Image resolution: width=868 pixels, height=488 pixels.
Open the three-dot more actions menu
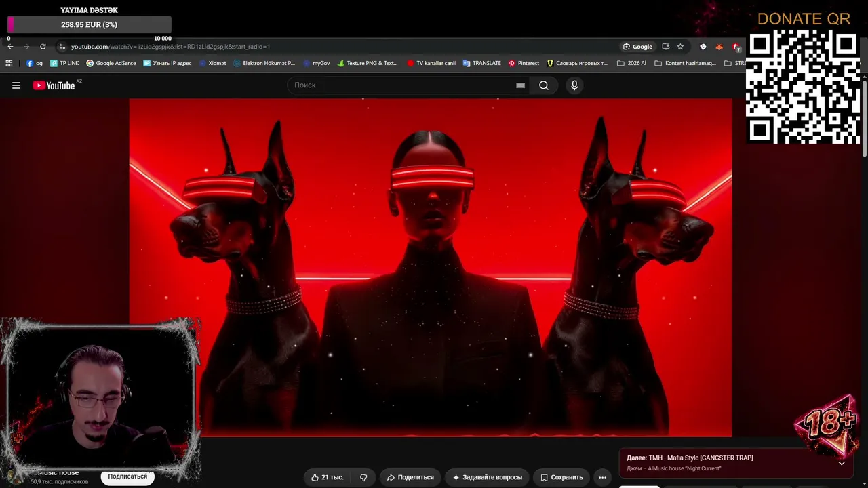coord(602,477)
